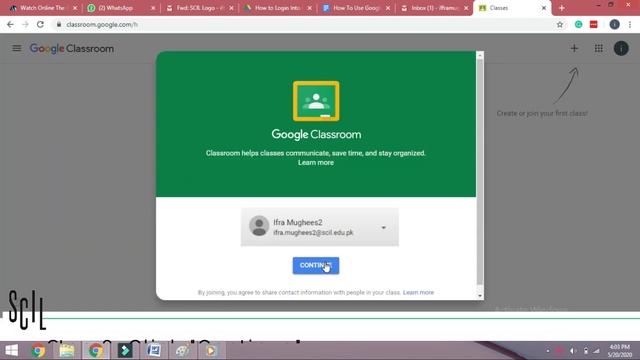Open the Ifra Mughees2 account dropdown

click(x=320, y=227)
